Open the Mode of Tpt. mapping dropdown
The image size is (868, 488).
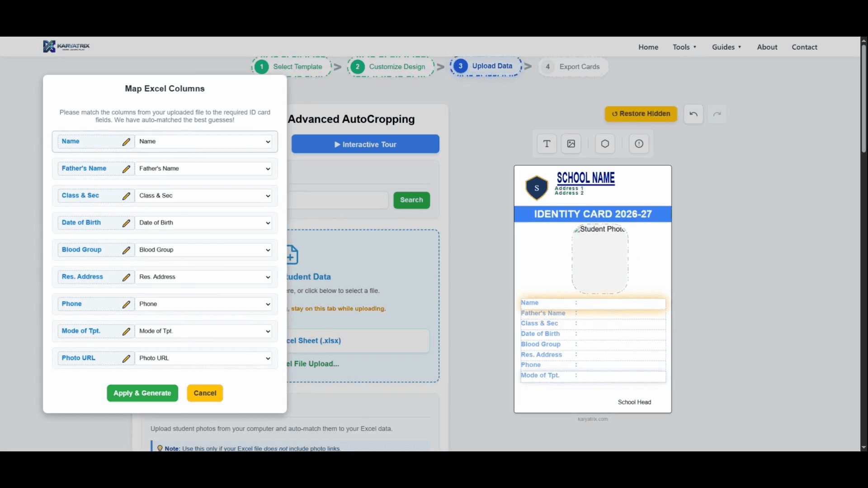[203, 331]
